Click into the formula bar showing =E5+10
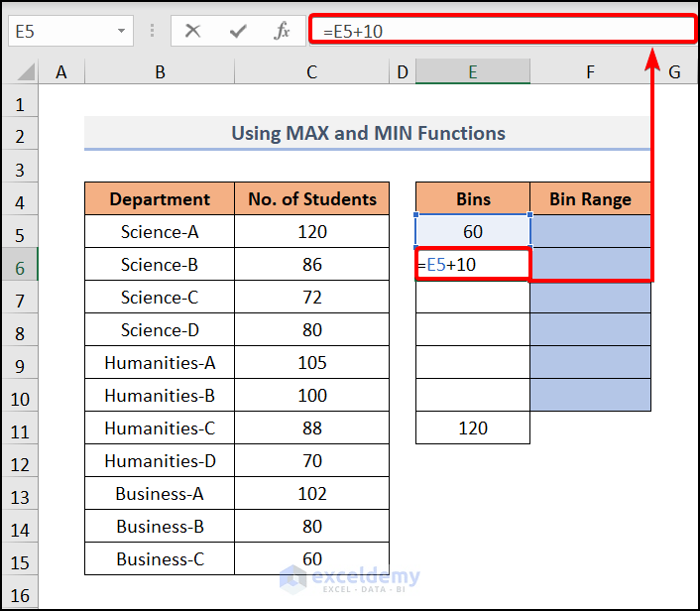The image size is (700, 611). tap(503, 31)
